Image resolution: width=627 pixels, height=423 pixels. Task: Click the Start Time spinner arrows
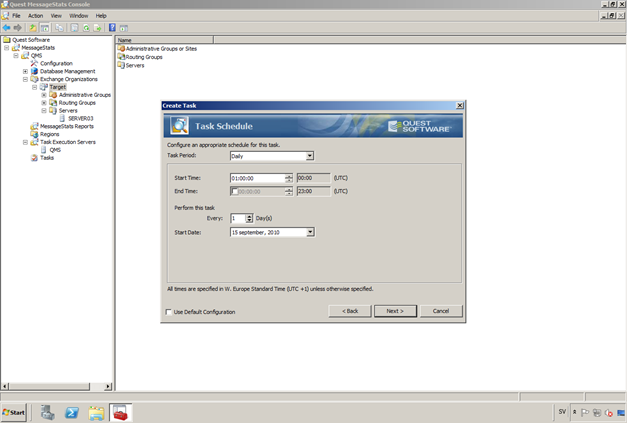(x=289, y=178)
